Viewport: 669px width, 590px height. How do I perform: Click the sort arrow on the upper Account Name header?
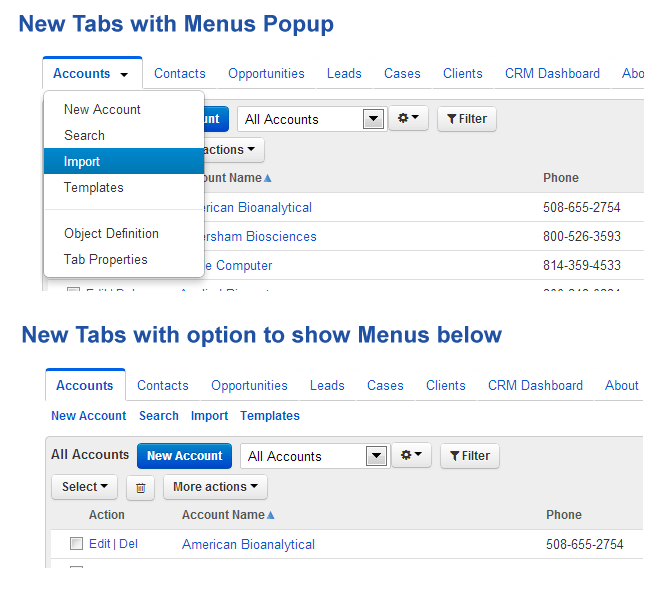coord(267,178)
